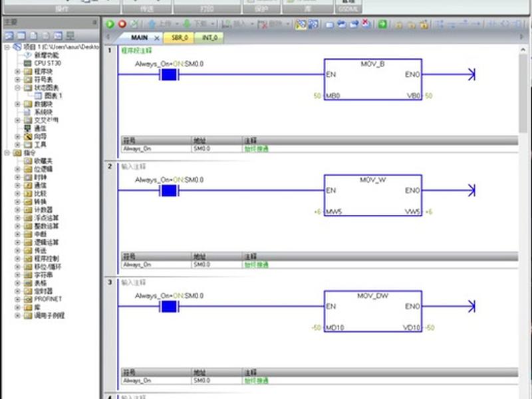Select the MOV_DW instruction box

pos(373,311)
